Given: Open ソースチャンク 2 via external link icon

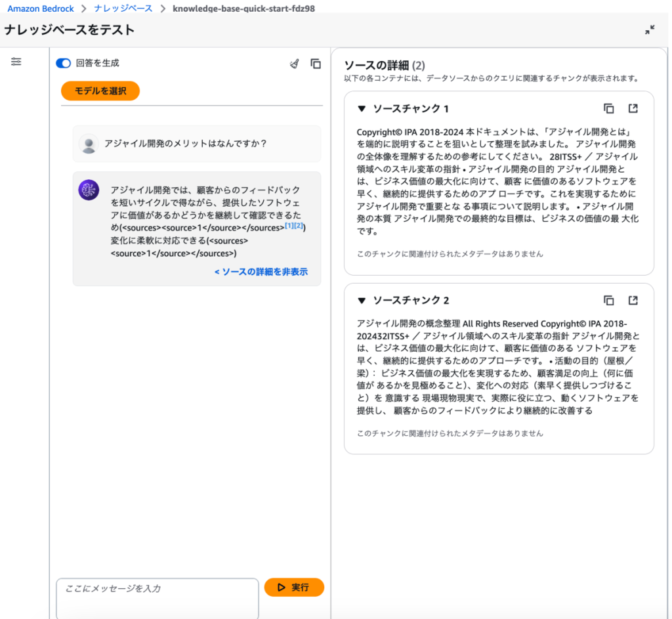Looking at the screenshot, I should tap(633, 300).
